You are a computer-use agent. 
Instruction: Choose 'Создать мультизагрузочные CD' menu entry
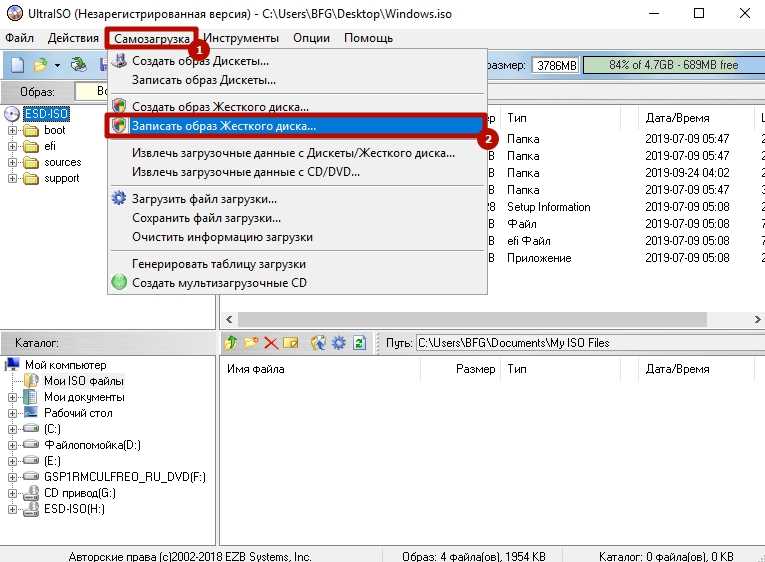coord(219,283)
